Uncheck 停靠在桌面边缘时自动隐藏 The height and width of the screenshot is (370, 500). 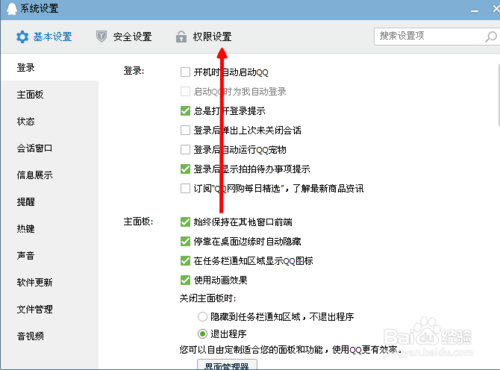pos(185,241)
